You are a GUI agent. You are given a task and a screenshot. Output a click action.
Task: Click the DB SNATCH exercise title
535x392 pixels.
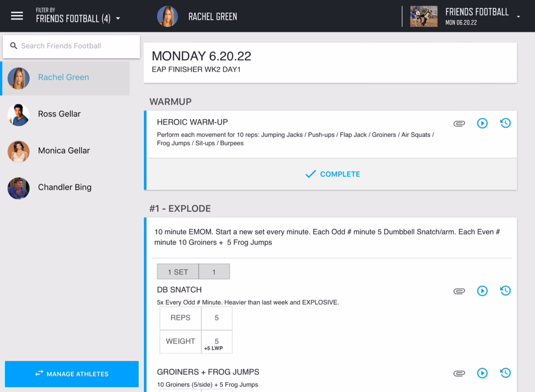179,290
